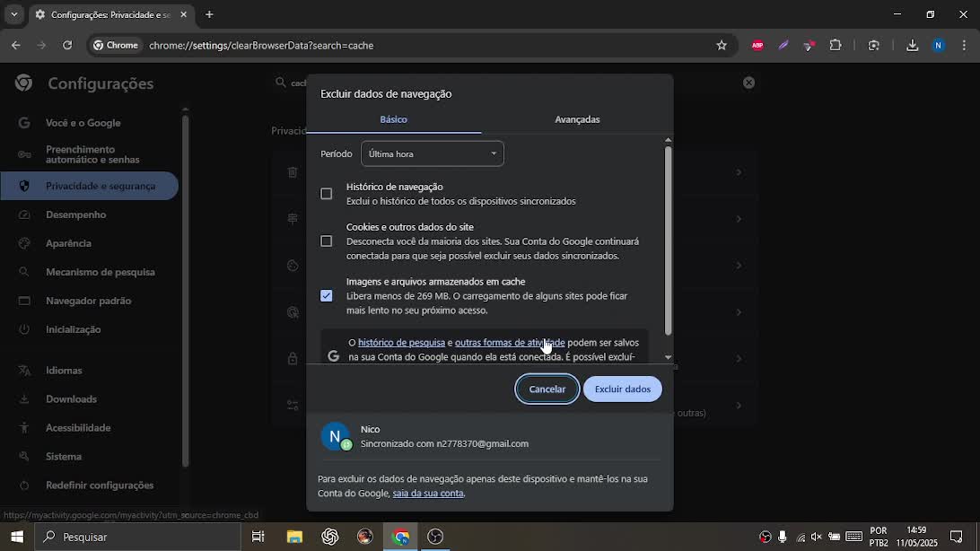This screenshot has width=980, height=551.
Task: Open Downloads settings
Action: click(90, 399)
